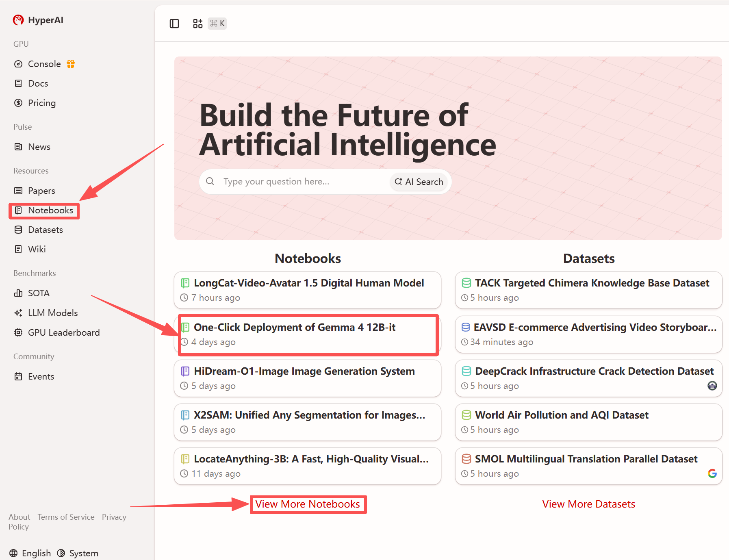The image size is (729, 560).
Task: Open HiDream-O1-Image Image Generation System notebook
Action: (308, 378)
